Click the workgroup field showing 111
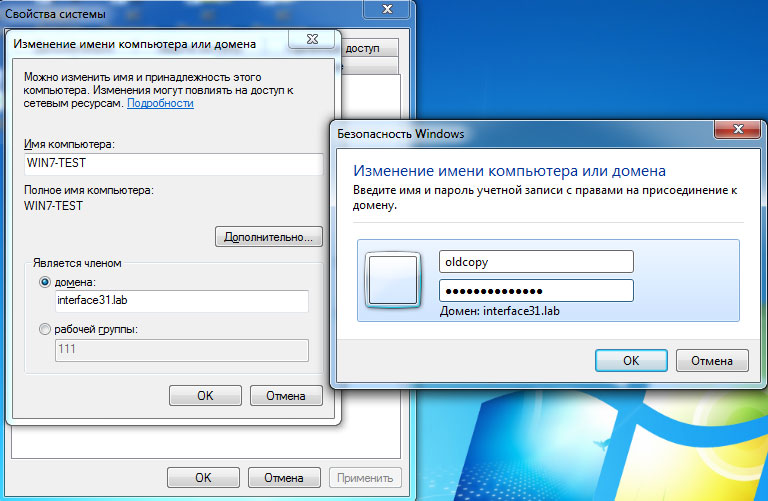This screenshot has width=768, height=501. [x=182, y=350]
